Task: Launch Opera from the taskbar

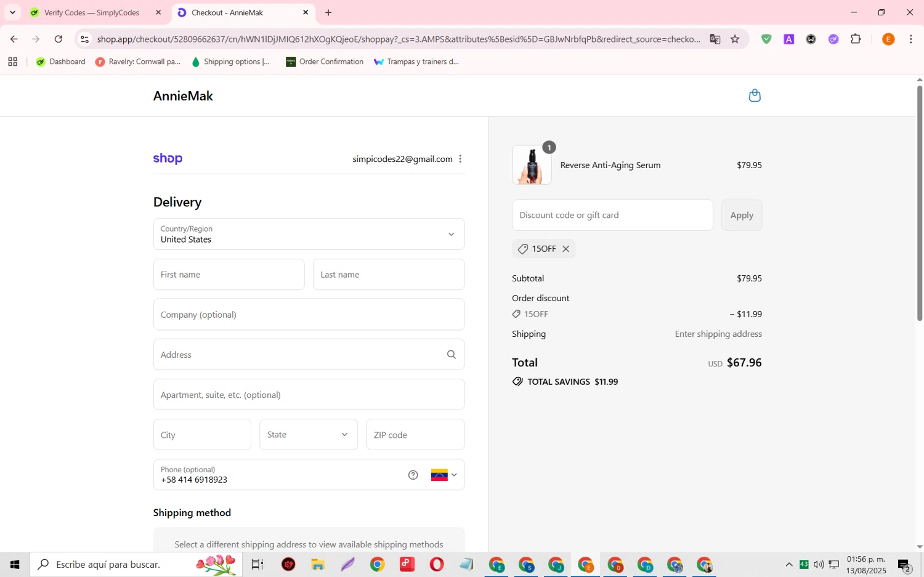Action: click(437, 564)
